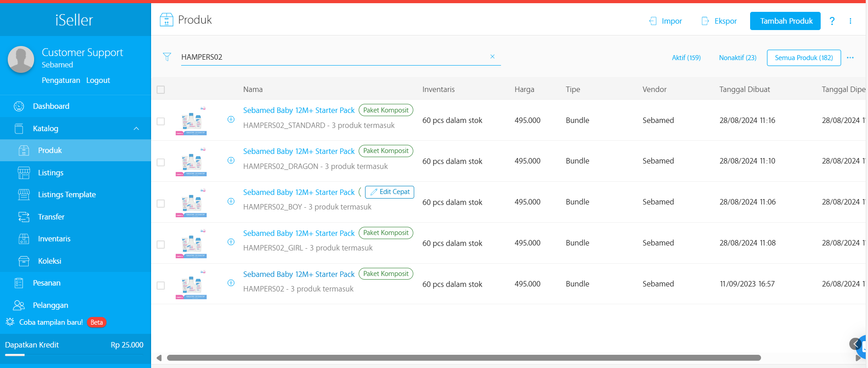
Task: Tick the select-all checkbox in header
Action: [161, 90]
